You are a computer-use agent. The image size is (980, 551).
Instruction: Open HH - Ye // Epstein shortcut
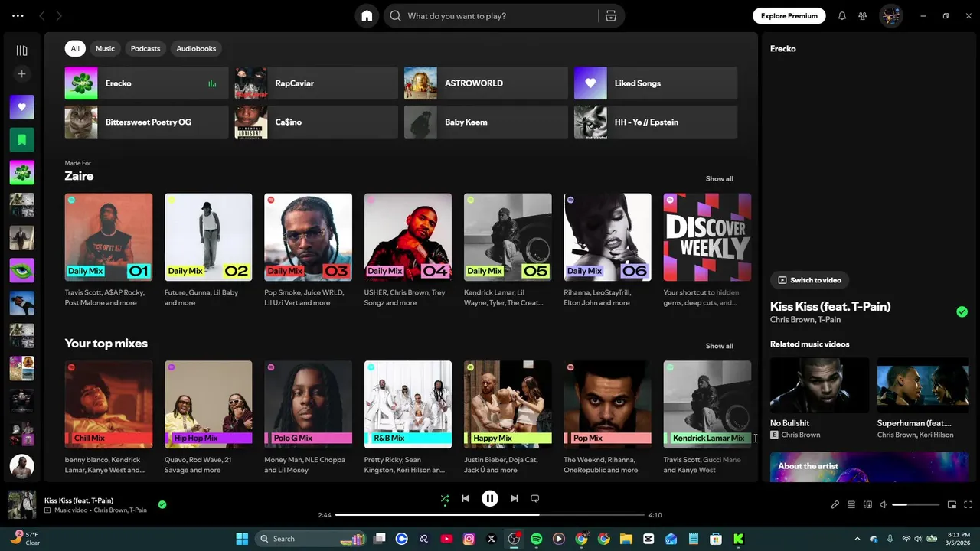[x=656, y=122]
